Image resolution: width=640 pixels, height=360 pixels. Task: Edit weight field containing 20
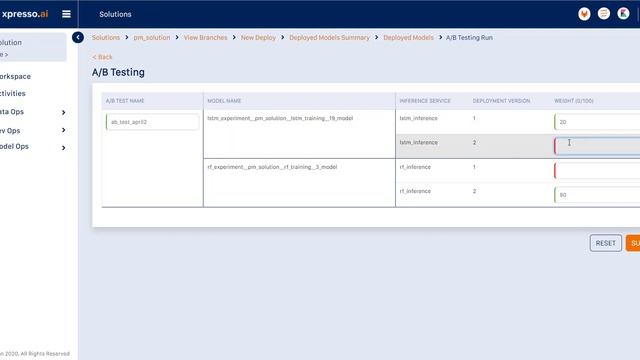(x=597, y=122)
